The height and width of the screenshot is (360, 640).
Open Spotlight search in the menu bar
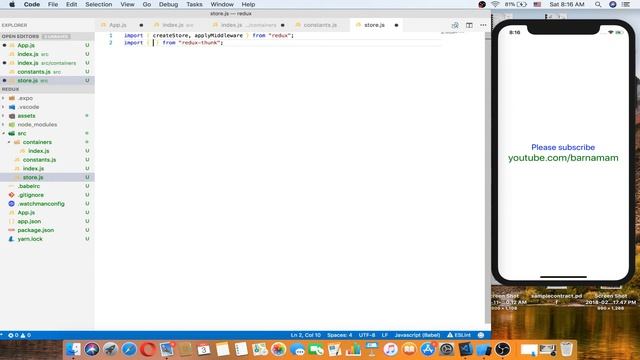pyautogui.click(x=598, y=4)
